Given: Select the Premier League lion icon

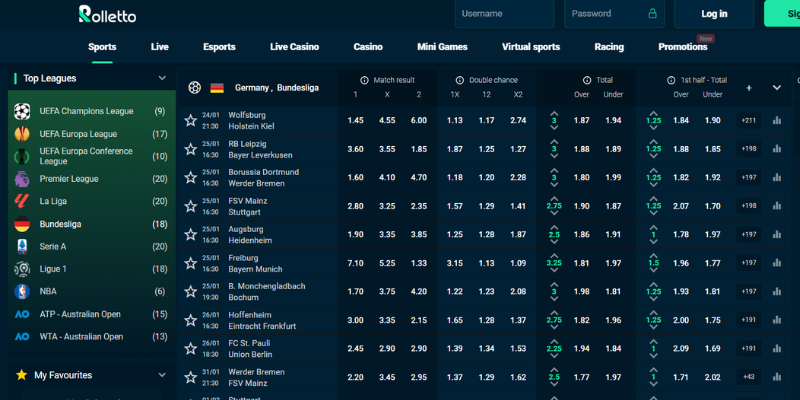Looking at the screenshot, I should [22, 179].
